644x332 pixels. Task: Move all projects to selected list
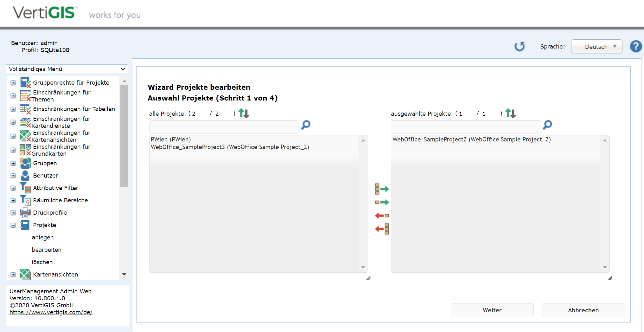click(382, 189)
